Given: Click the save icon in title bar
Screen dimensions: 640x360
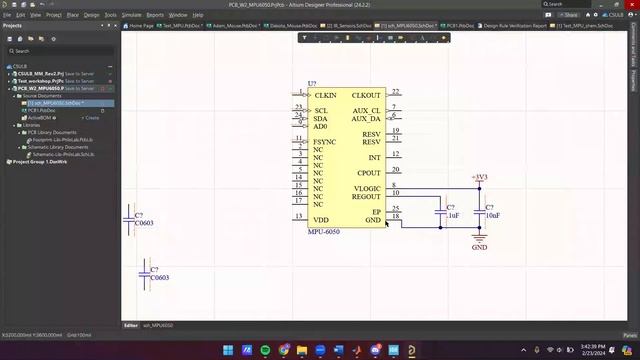Looking at the screenshot, I should tap(14, 4).
